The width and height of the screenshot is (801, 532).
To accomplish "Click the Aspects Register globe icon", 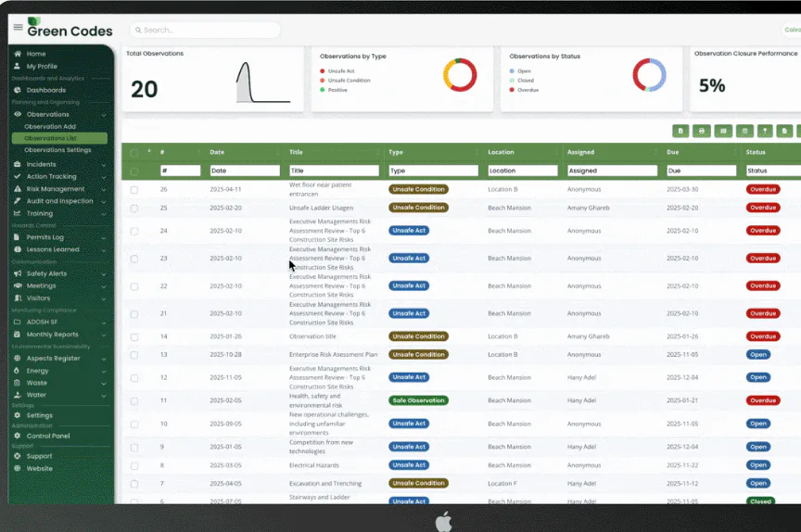I will pos(18,359).
